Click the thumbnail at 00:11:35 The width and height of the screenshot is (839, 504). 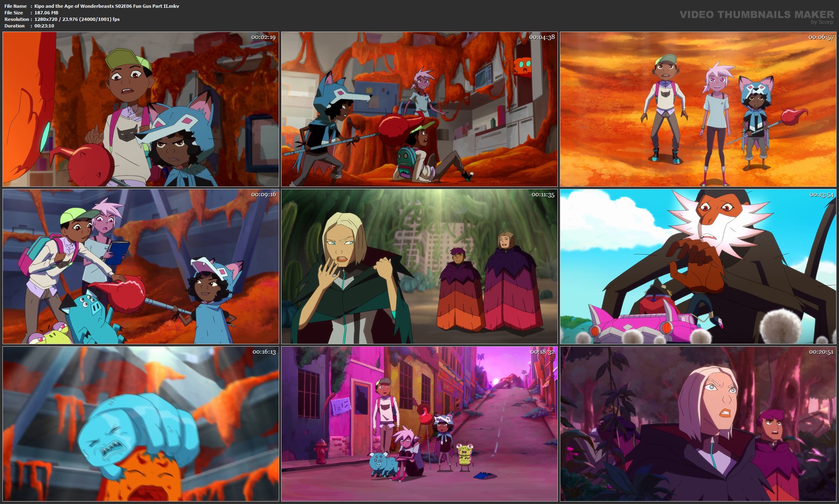(419, 266)
